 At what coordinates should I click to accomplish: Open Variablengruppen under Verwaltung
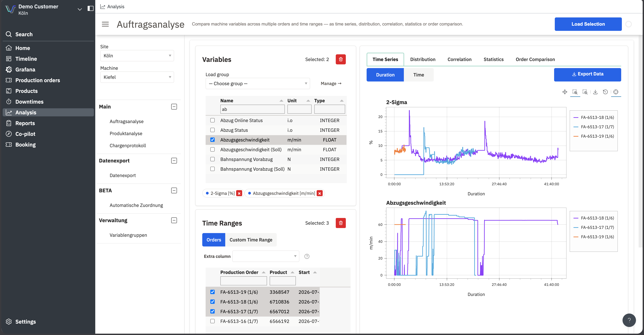pos(128,235)
